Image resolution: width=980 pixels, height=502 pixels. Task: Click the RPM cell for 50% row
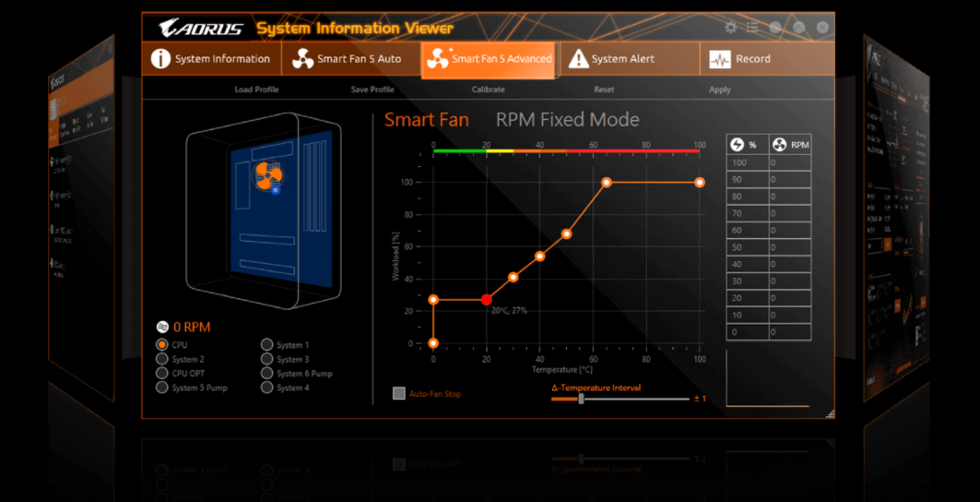(790, 247)
